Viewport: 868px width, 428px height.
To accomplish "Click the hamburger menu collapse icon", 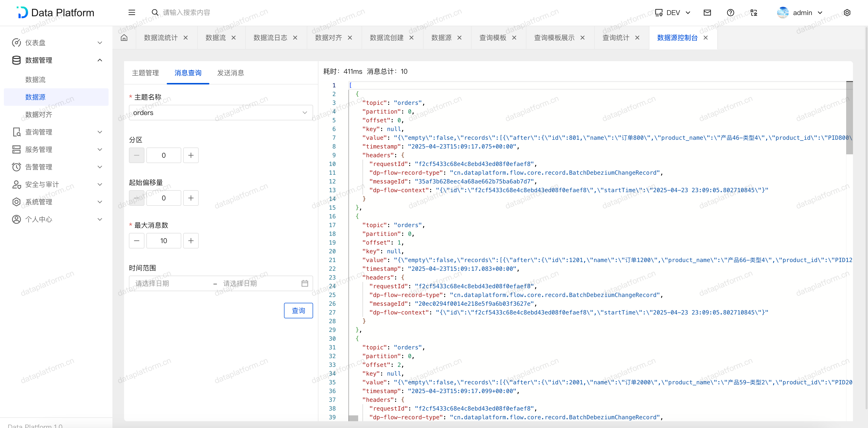I will (x=132, y=12).
